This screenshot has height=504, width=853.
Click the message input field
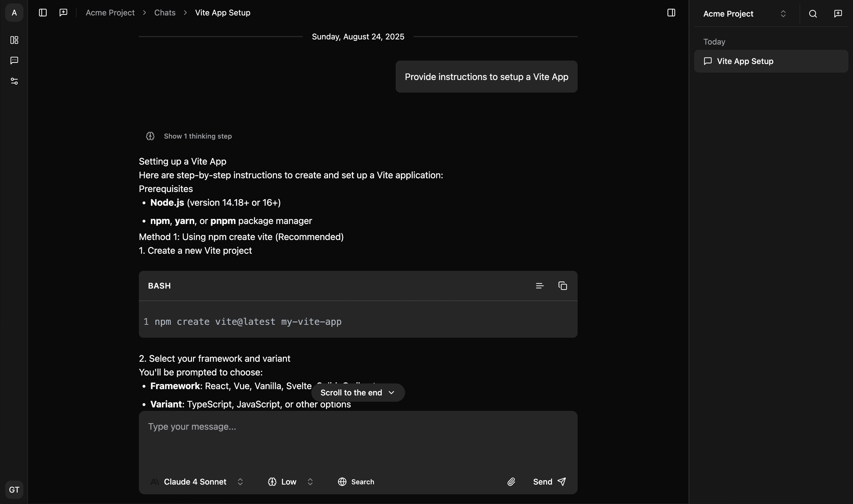click(x=358, y=438)
